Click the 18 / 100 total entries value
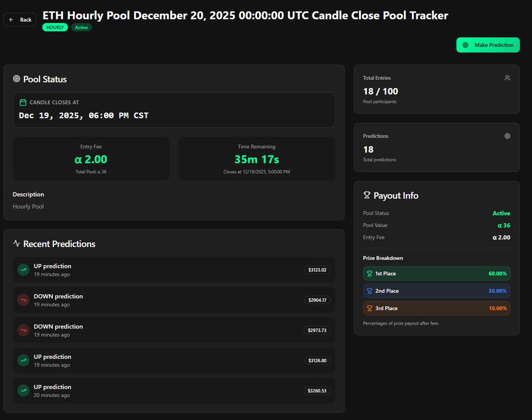 pyautogui.click(x=380, y=91)
